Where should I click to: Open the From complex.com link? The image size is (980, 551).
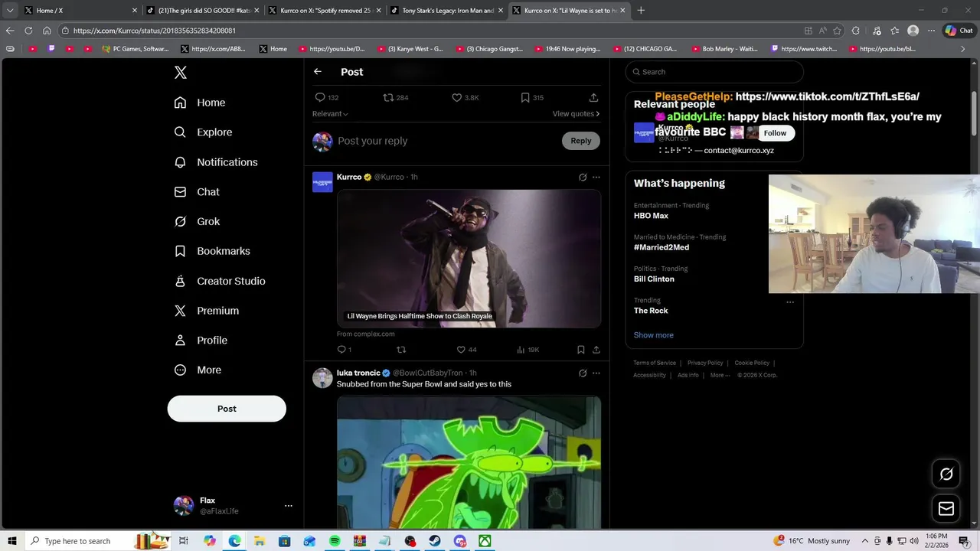[x=366, y=334]
